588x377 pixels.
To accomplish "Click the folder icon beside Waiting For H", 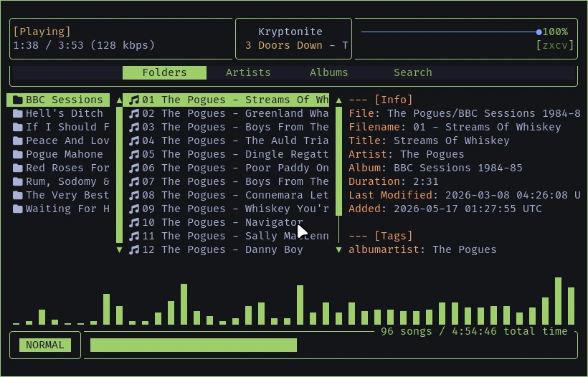I will [18, 209].
